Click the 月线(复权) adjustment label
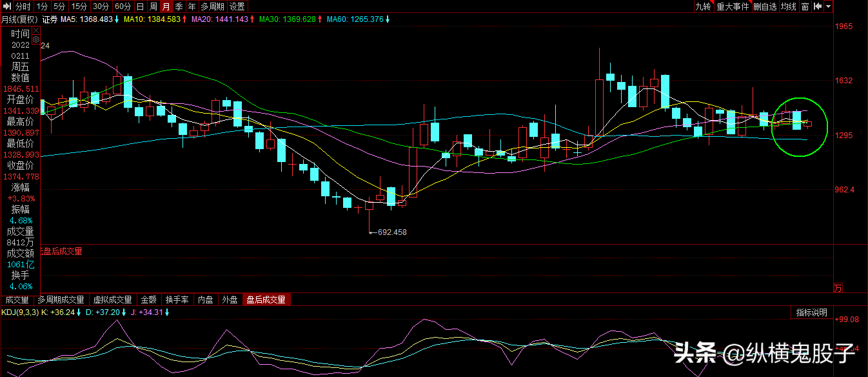This screenshot has width=868, height=377. click(x=19, y=19)
